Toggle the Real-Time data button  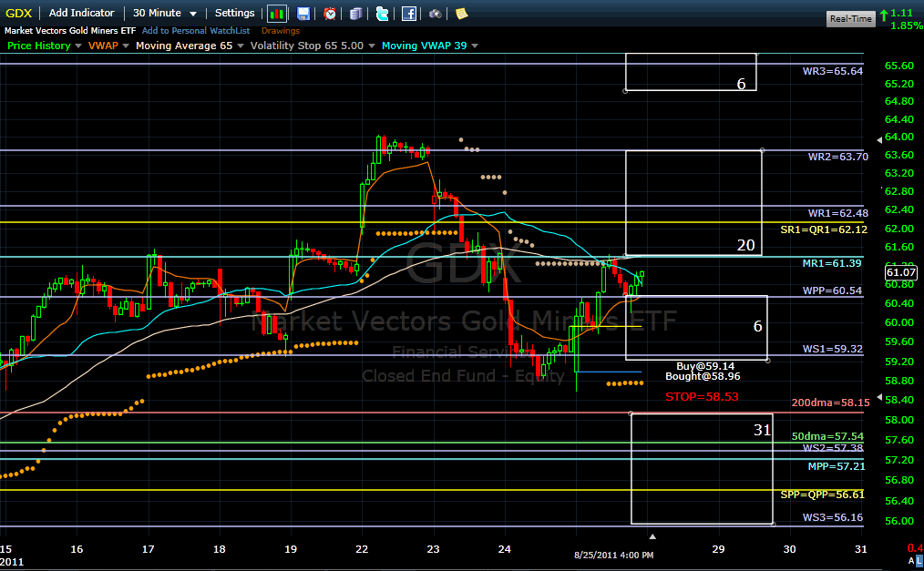tap(850, 19)
